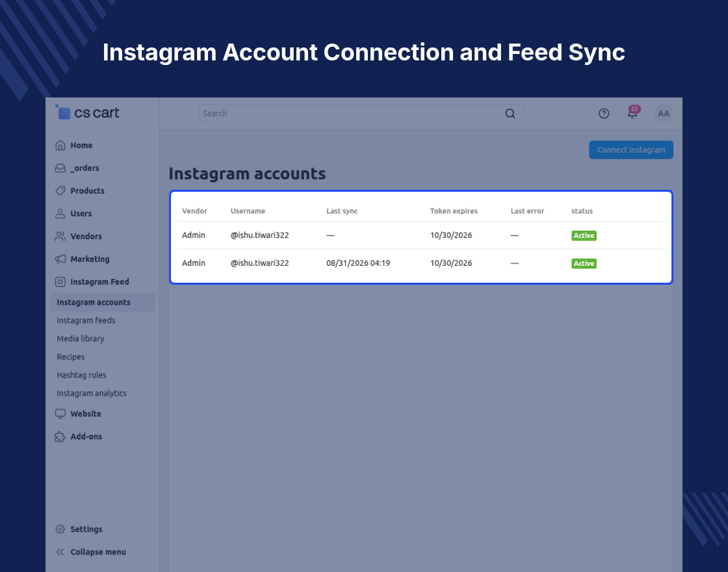Click the search magnifier icon

point(510,114)
